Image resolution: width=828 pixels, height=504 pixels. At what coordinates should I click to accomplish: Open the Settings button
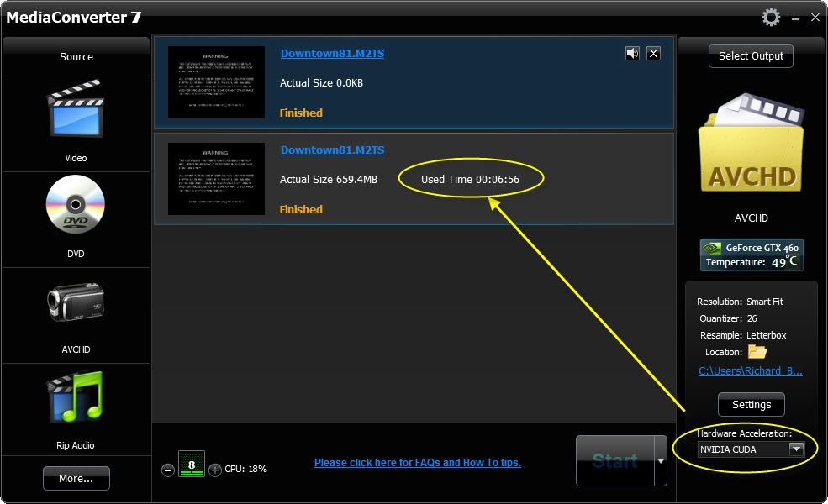[751, 405]
